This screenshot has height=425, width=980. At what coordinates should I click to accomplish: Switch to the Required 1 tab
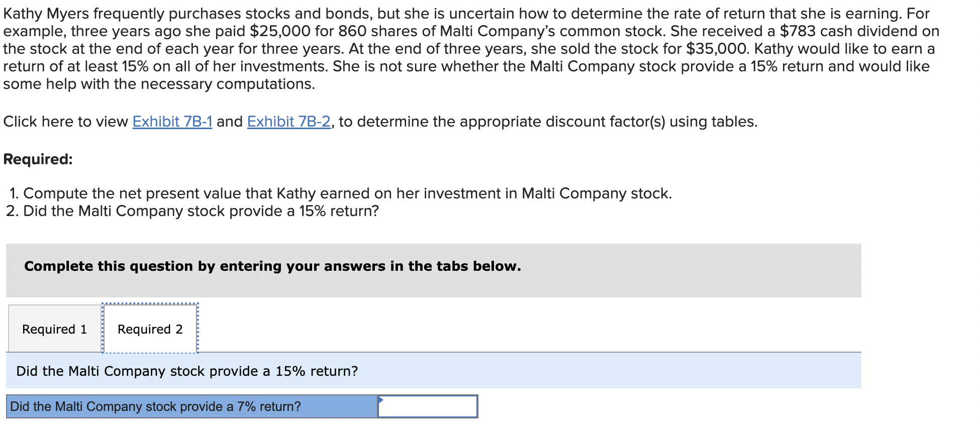click(54, 329)
